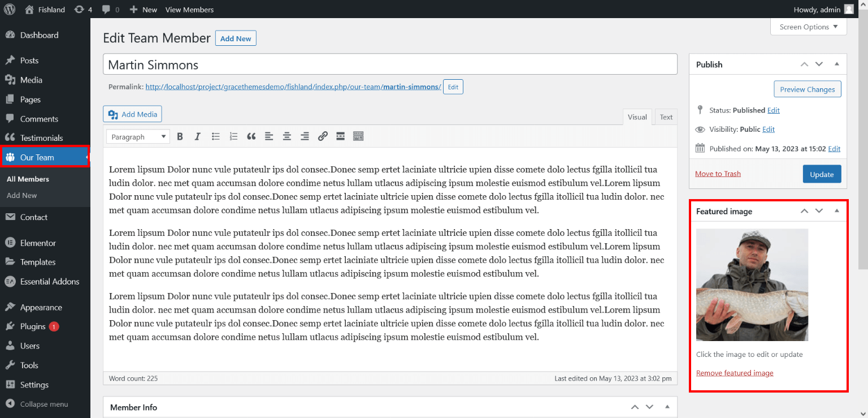Toggle bold formatting
Image resolution: width=868 pixels, height=418 pixels.
(180, 136)
